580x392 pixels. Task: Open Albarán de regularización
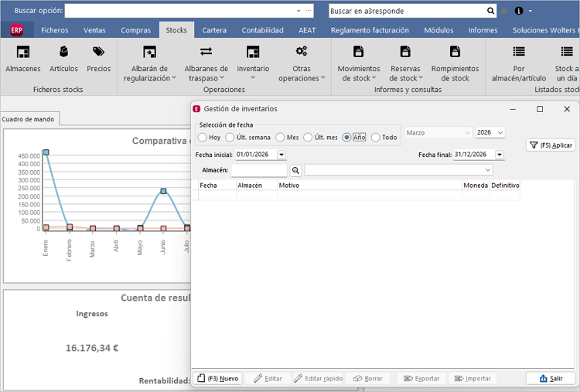(149, 63)
